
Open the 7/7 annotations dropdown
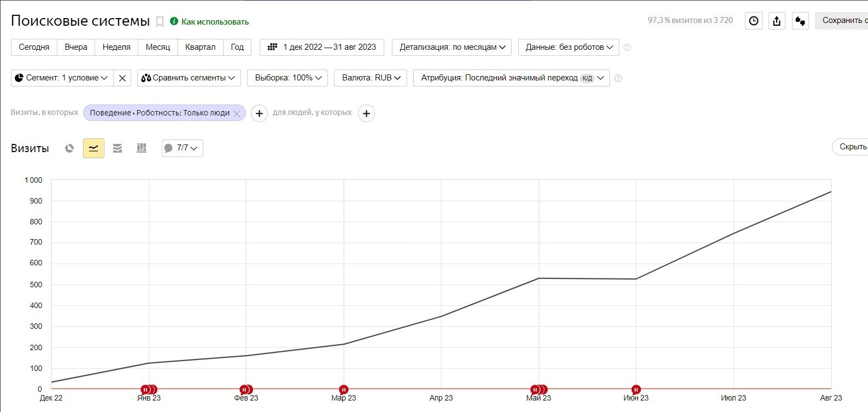[x=182, y=148]
